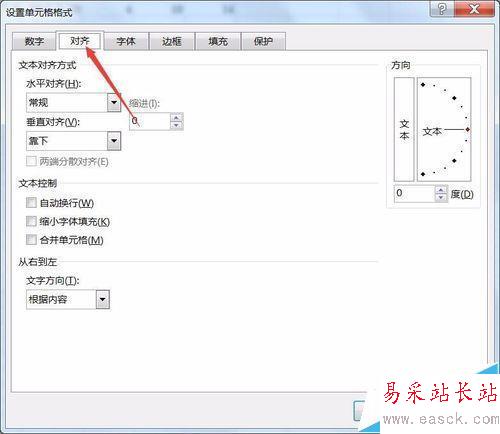
Task: Expand the 垂直对齐 dropdown arrow
Action: pos(114,141)
